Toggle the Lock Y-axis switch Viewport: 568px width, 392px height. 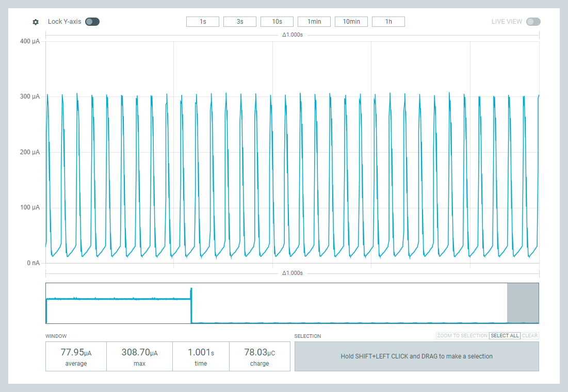(92, 22)
